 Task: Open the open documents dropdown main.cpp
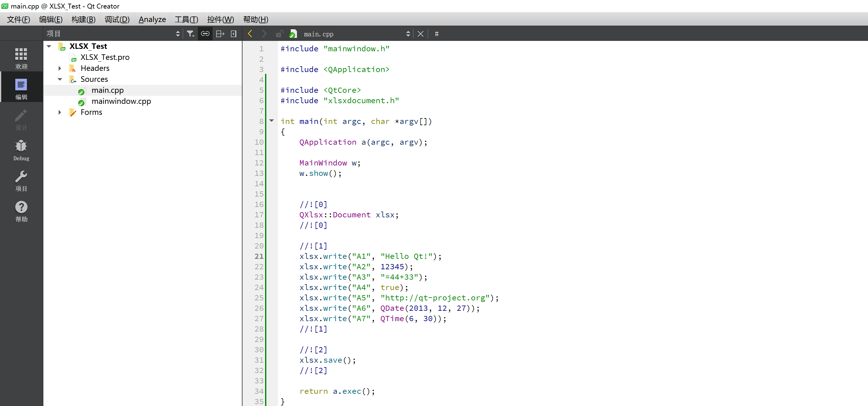click(357, 34)
